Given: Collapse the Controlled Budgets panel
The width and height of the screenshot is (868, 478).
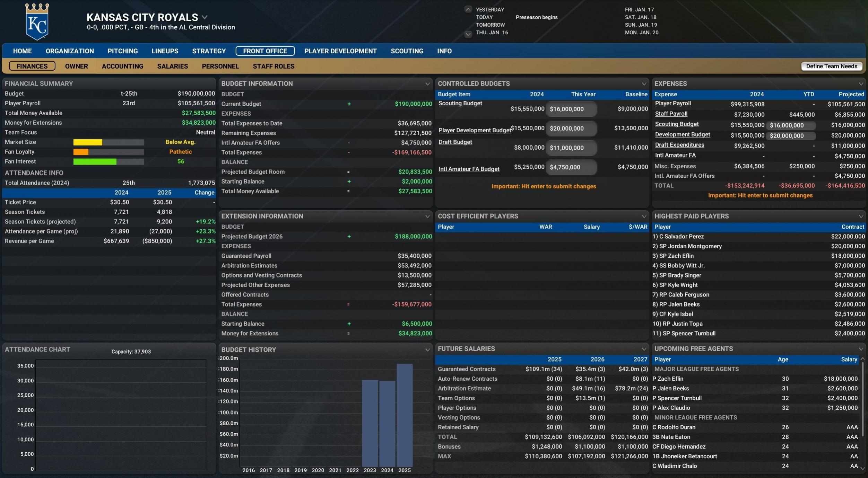Looking at the screenshot, I should click(x=643, y=83).
